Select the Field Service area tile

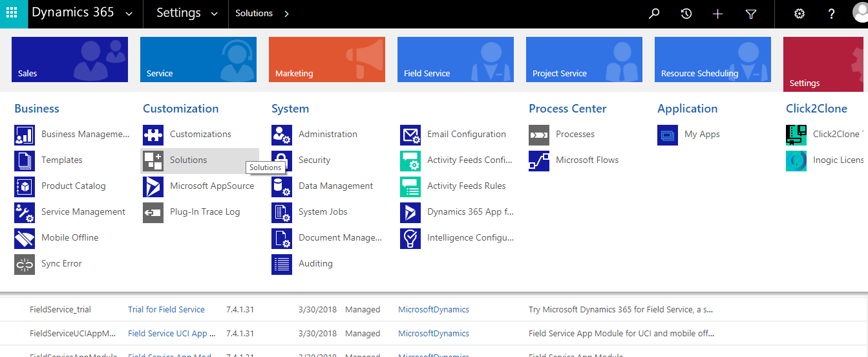456,59
